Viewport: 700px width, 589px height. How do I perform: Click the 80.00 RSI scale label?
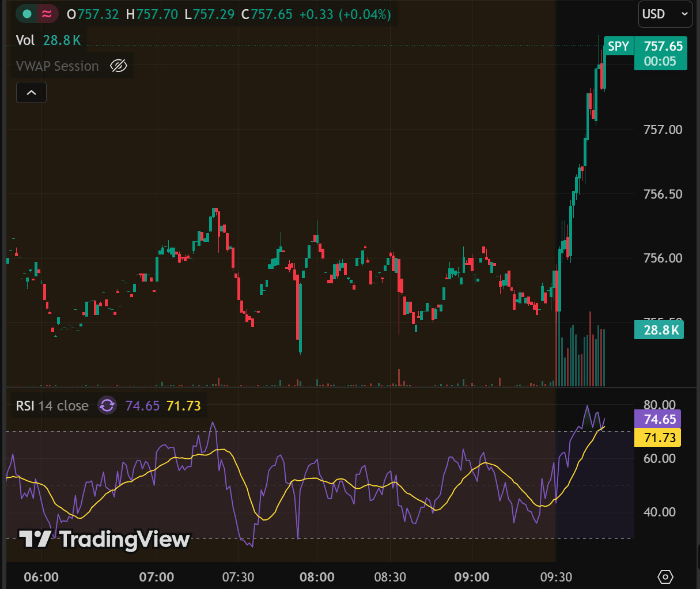click(659, 404)
